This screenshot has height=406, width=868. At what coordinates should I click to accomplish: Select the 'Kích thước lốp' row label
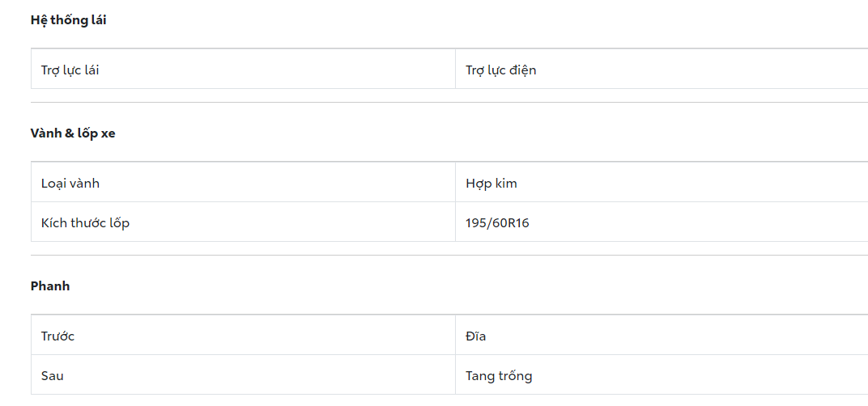(x=85, y=222)
